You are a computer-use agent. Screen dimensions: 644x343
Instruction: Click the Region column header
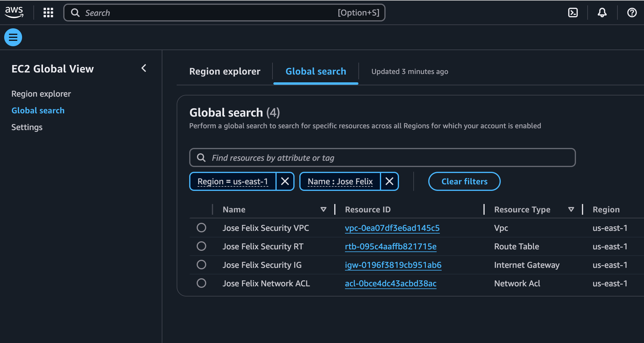(x=606, y=209)
